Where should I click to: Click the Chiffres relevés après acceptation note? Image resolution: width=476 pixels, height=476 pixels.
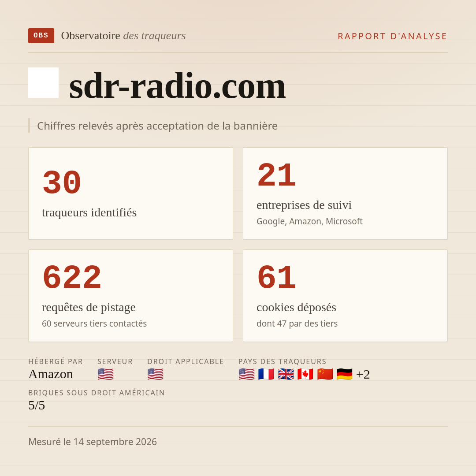(157, 126)
